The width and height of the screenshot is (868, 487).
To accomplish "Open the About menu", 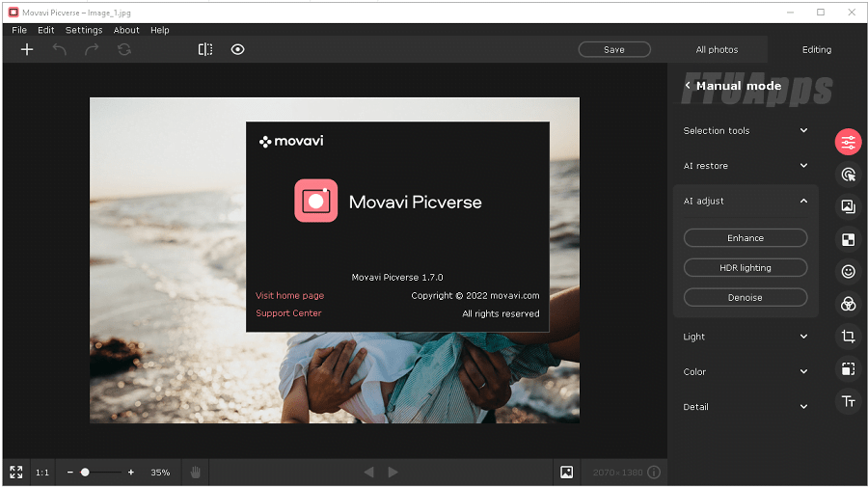I will pyautogui.click(x=126, y=30).
